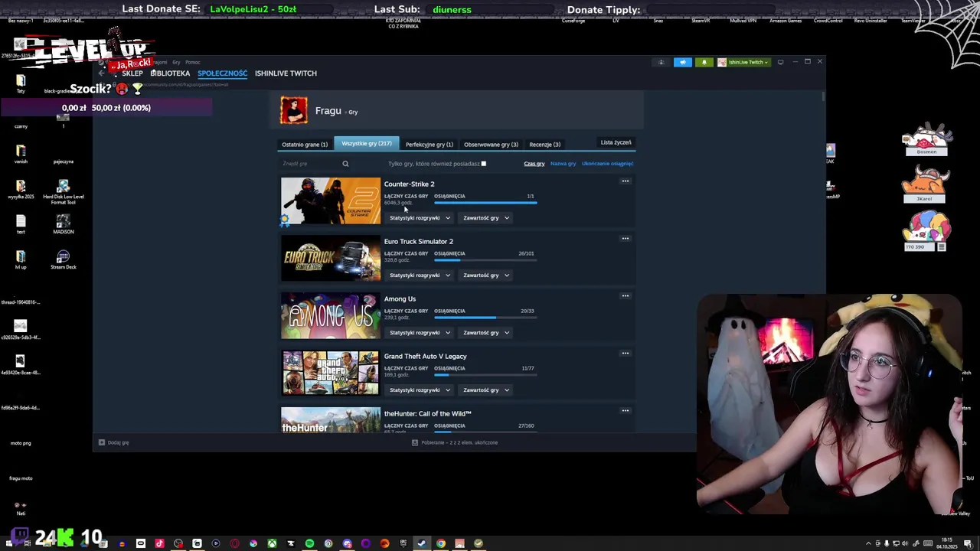Open Steam announcements megaphone icon
Viewport: 980px width, 551px height.
coord(682,62)
